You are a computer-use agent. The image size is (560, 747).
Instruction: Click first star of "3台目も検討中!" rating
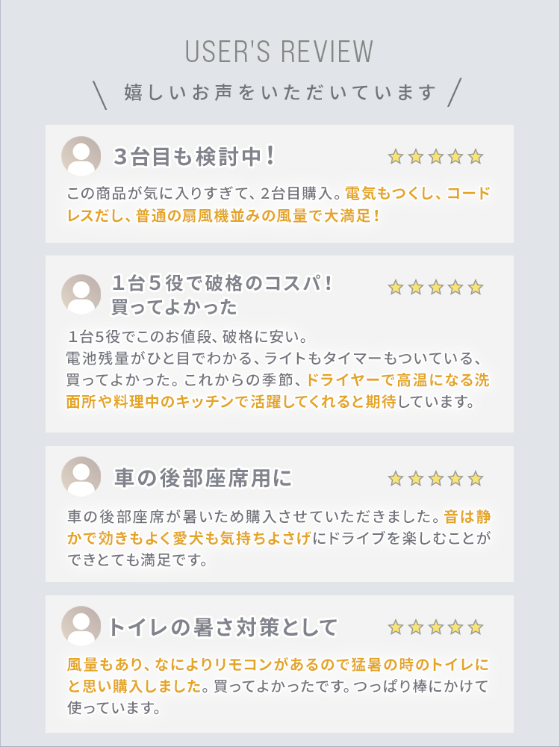tap(396, 157)
